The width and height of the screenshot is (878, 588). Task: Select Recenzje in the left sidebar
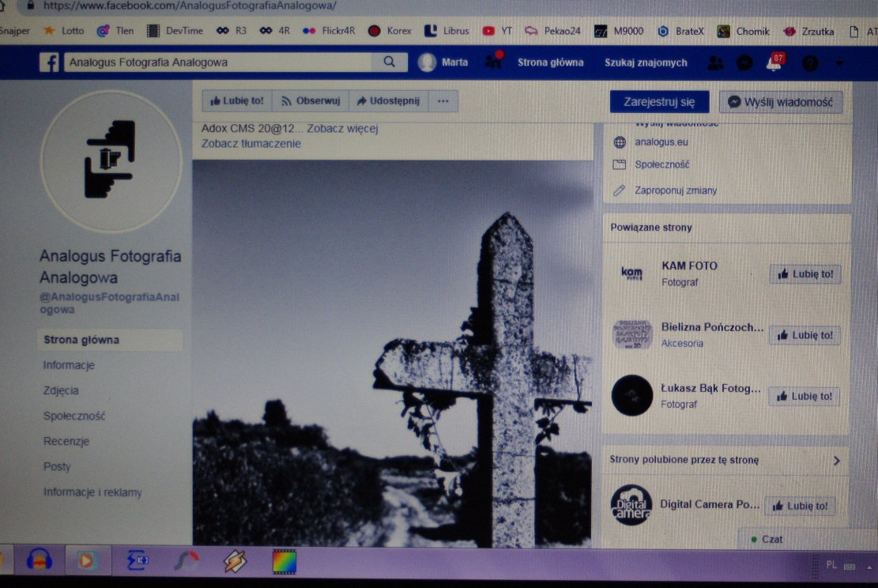tap(66, 441)
